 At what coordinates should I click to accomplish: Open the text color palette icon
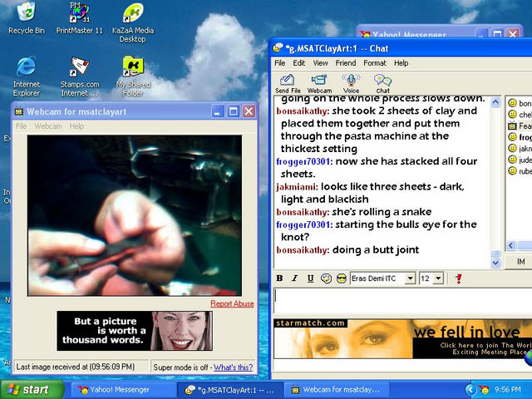(x=326, y=278)
